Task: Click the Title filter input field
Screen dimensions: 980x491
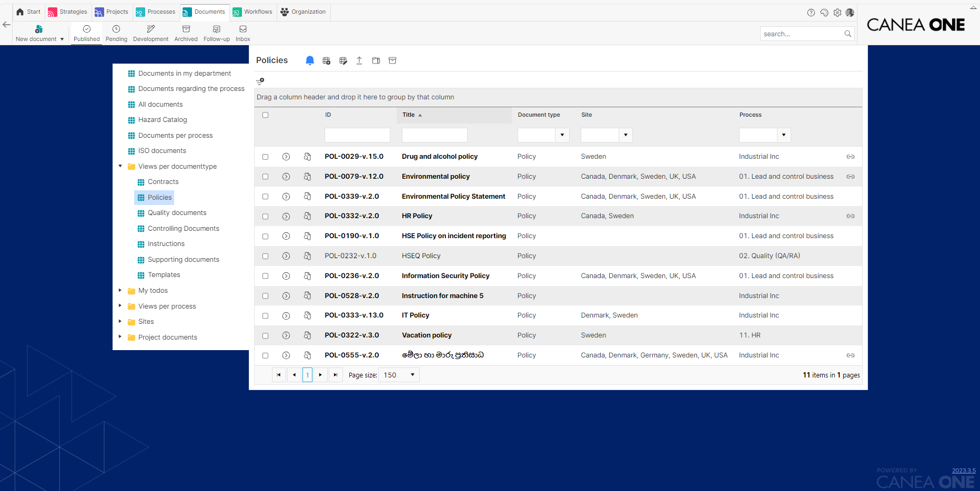Action: click(435, 135)
